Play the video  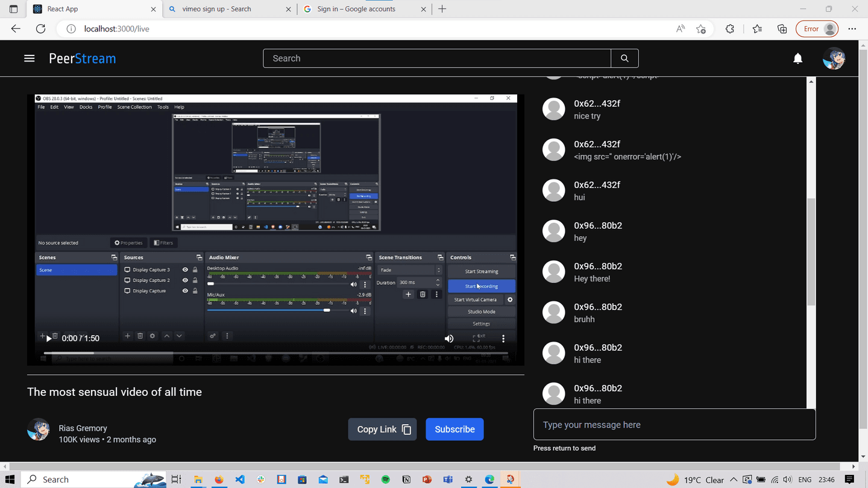coord(49,339)
